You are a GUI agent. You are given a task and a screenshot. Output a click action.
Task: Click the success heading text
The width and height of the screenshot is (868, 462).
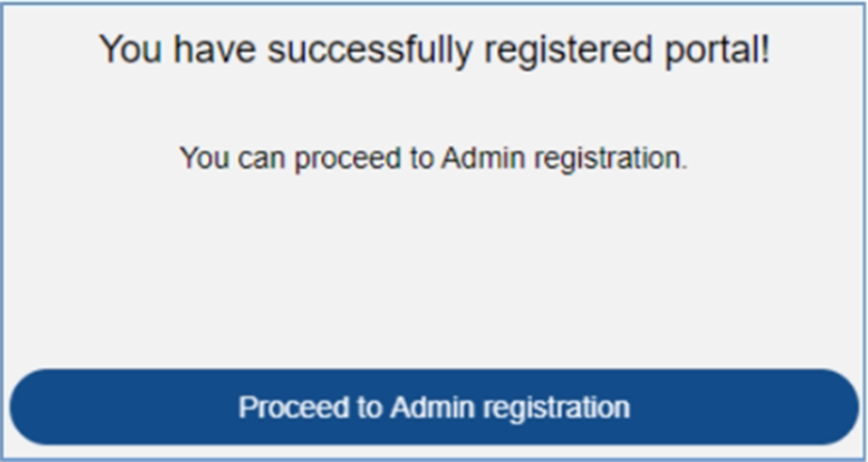[x=434, y=49]
